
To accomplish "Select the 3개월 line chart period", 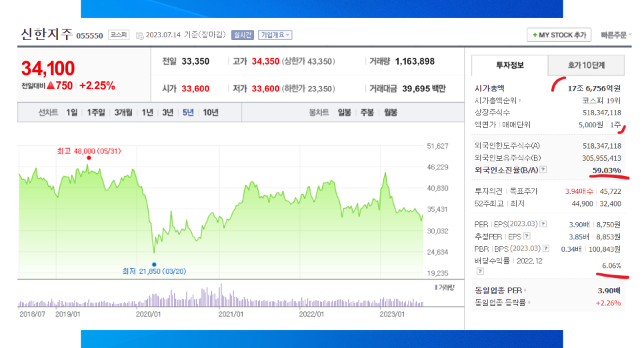I will tap(123, 112).
